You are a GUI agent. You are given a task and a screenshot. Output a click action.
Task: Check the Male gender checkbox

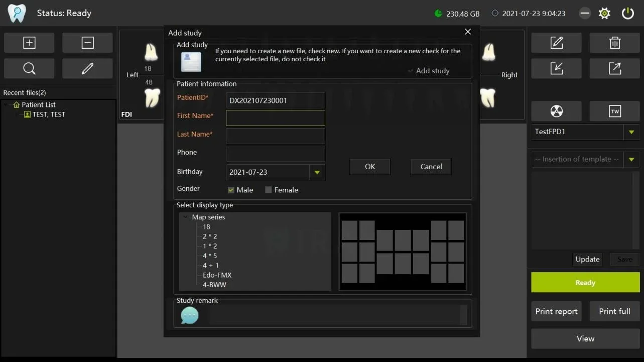(x=231, y=190)
